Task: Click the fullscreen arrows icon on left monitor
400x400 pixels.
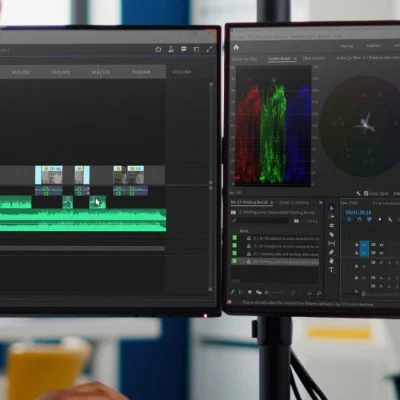Action: tap(209, 49)
